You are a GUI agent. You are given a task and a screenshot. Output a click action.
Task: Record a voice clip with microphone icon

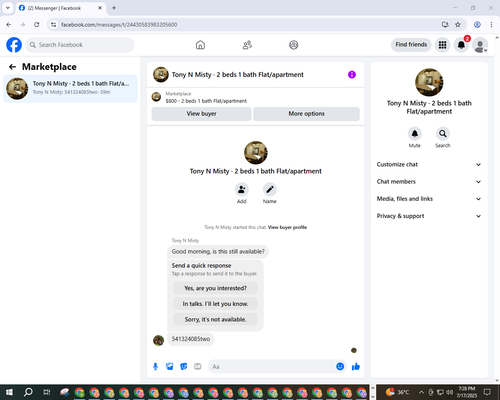pyautogui.click(x=155, y=367)
